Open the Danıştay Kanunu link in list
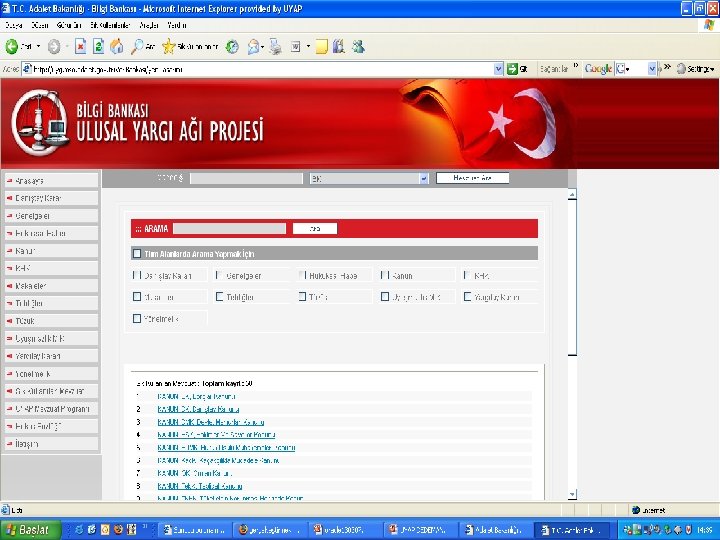The height and width of the screenshot is (540, 720). click(x=198, y=409)
